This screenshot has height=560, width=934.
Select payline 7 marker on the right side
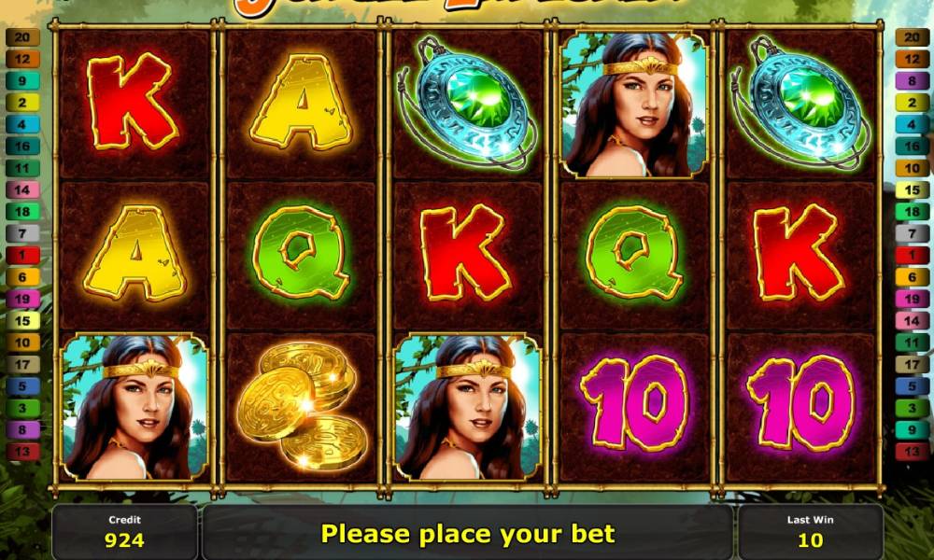point(912,233)
